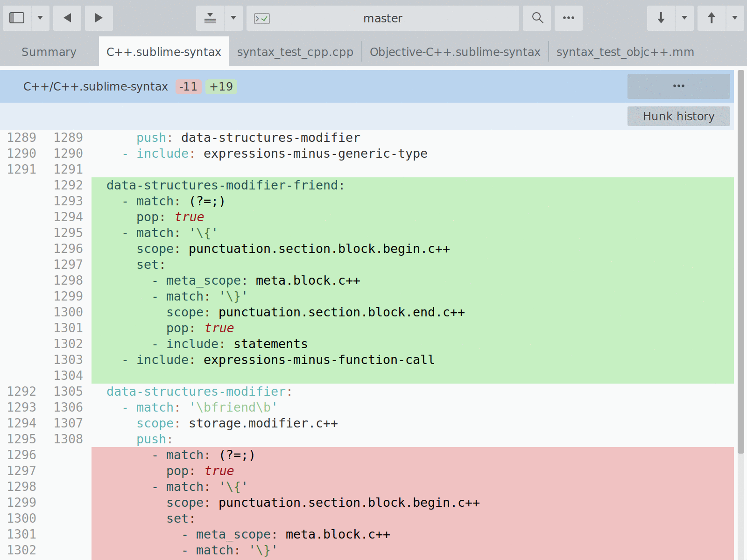Viewport: 747px width, 560px height.
Task: Navigate back with the left arrow
Action: [67, 18]
